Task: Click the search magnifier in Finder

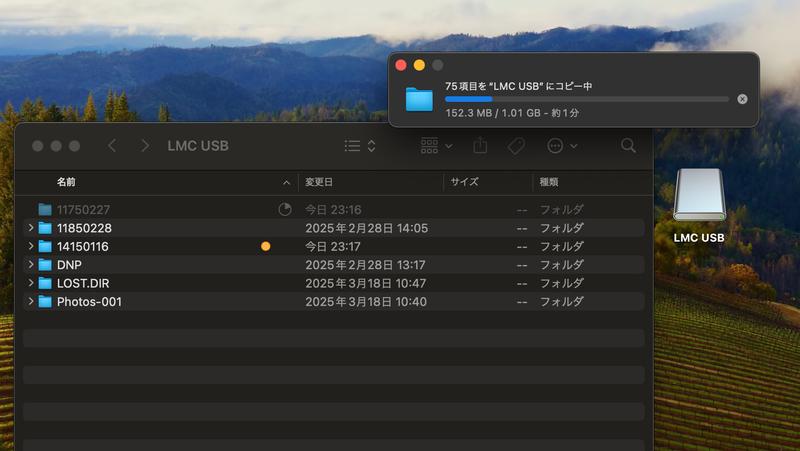Action: click(628, 146)
